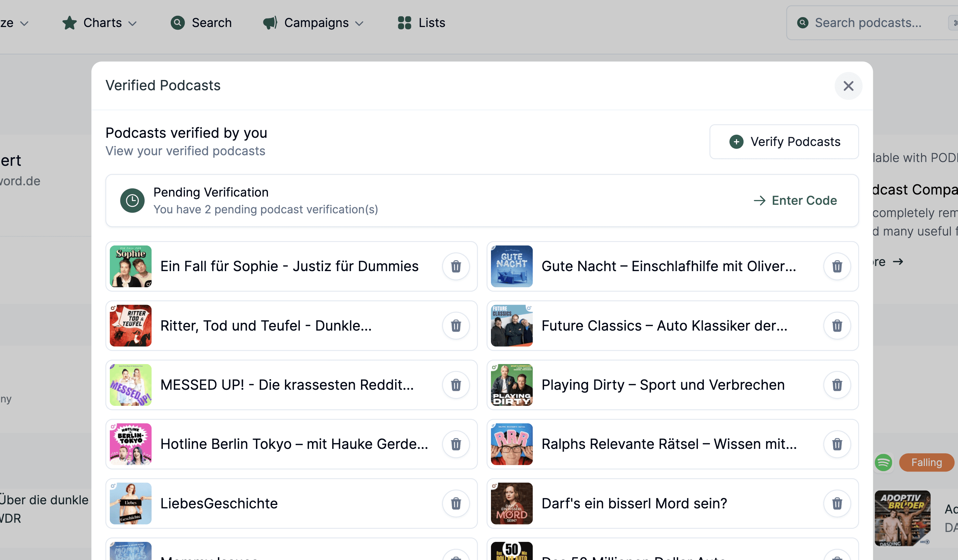This screenshot has width=958, height=560.
Task: Click the Campaigns megaphone icon
Action: tap(270, 23)
